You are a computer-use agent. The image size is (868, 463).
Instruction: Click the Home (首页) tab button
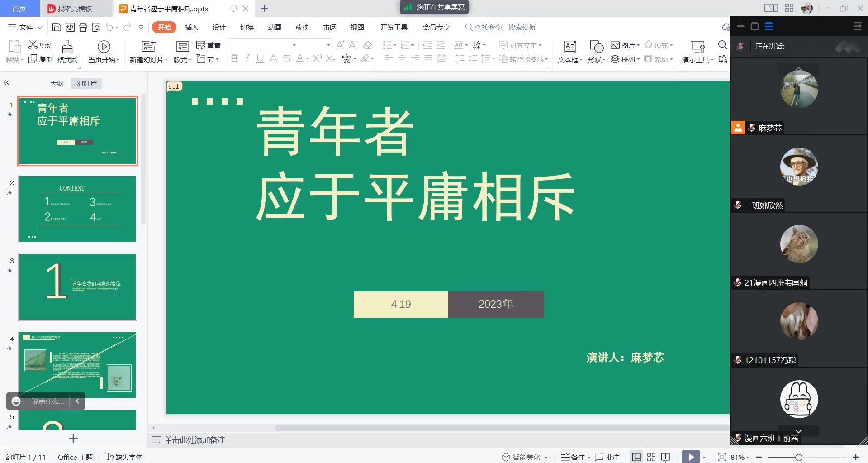click(19, 8)
